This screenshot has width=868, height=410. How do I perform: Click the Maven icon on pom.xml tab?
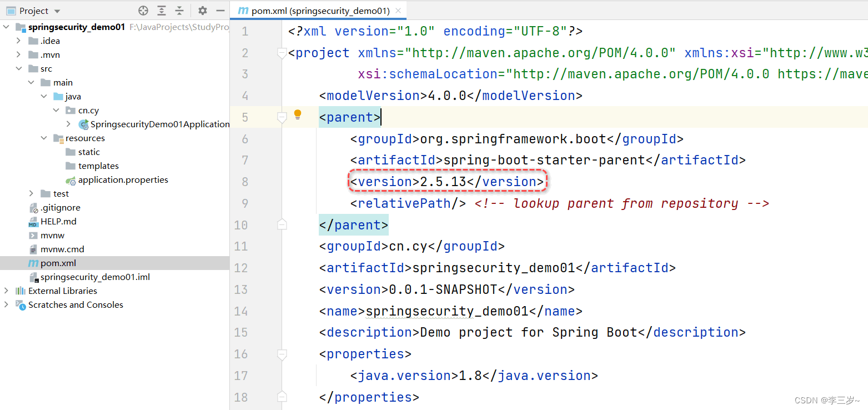click(x=243, y=11)
